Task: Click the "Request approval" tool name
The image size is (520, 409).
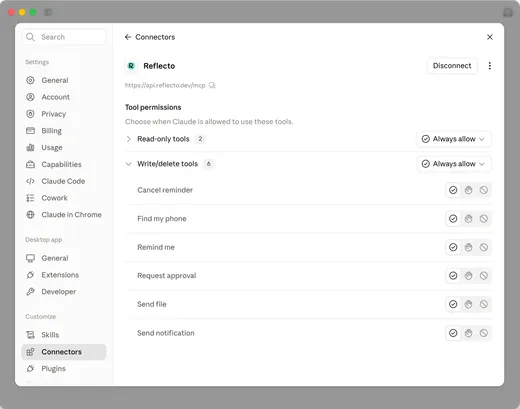Action: pyautogui.click(x=167, y=276)
